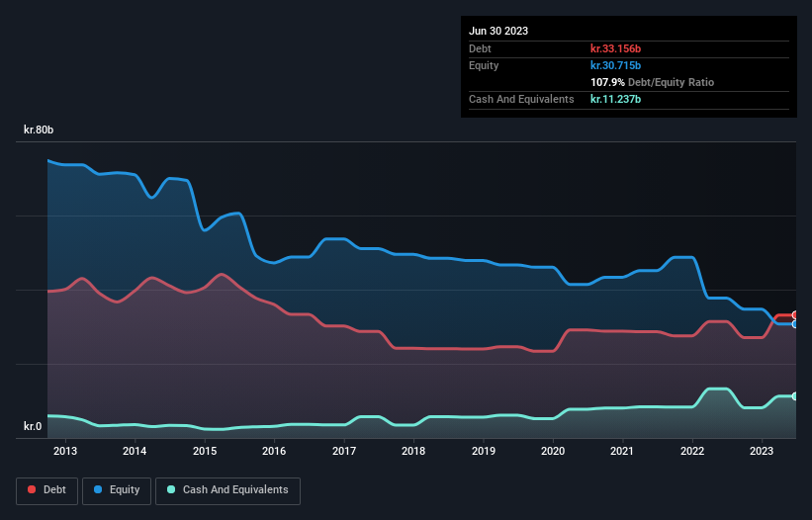Click Cash And Equivalents label in tooltip
This screenshot has height=520, width=812.
pyautogui.click(x=521, y=99)
